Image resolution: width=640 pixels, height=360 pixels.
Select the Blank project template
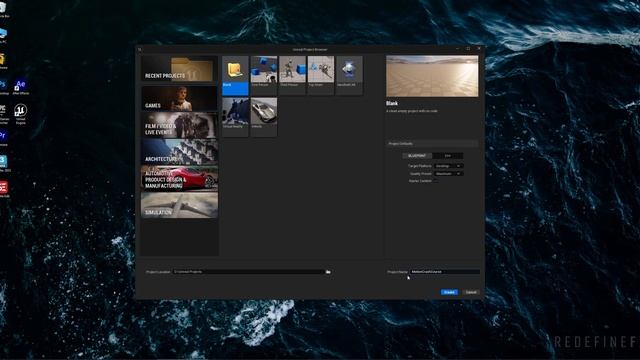coord(235,76)
